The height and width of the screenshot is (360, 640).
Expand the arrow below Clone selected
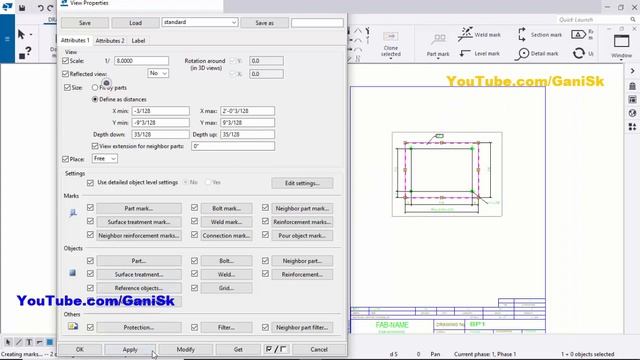click(391, 59)
